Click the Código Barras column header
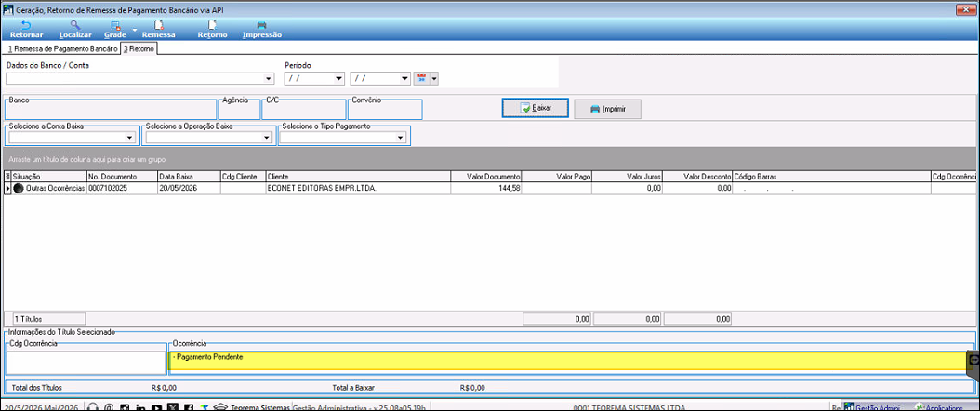The image size is (980, 412). (832, 177)
